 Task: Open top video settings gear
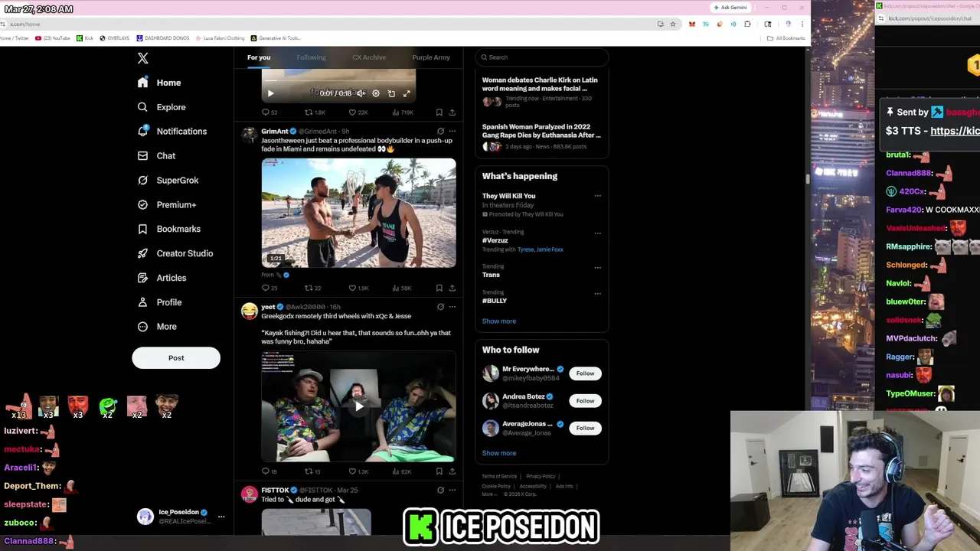click(x=375, y=93)
